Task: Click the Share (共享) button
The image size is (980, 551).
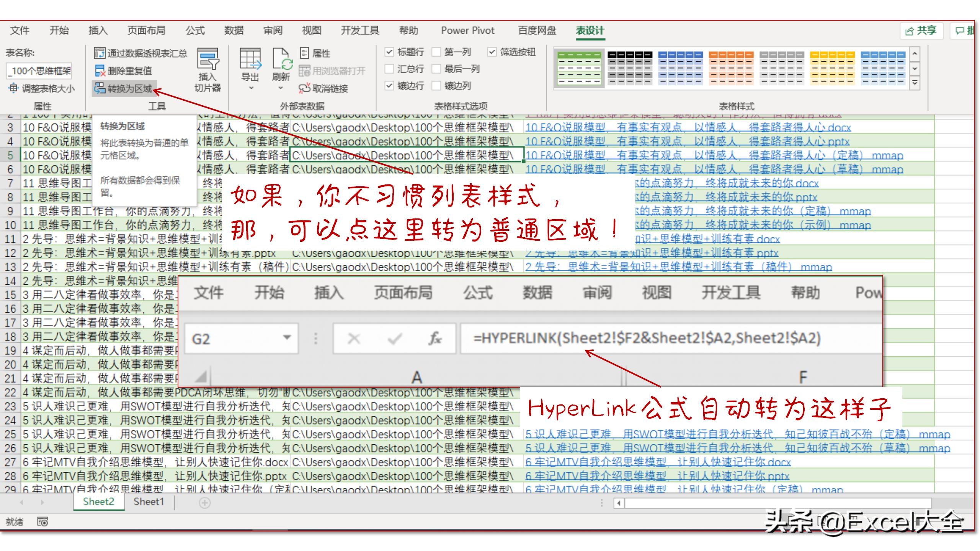Action: [921, 31]
